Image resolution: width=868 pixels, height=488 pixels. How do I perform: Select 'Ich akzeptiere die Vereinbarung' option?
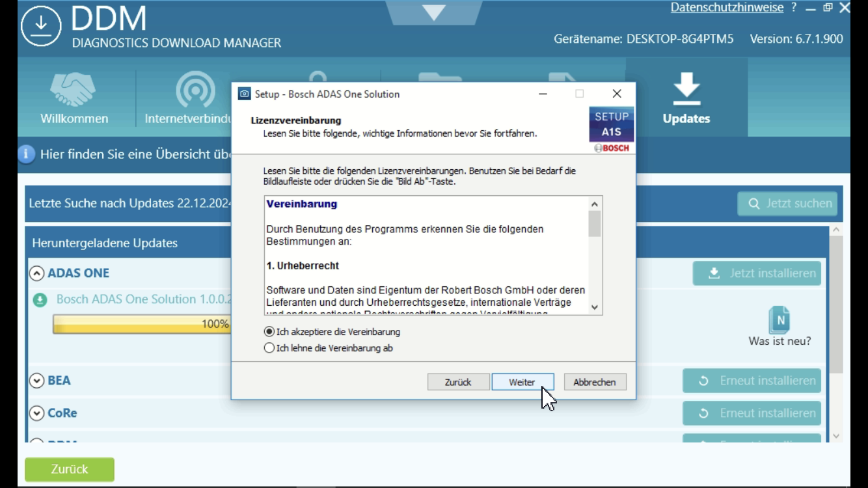(269, 332)
